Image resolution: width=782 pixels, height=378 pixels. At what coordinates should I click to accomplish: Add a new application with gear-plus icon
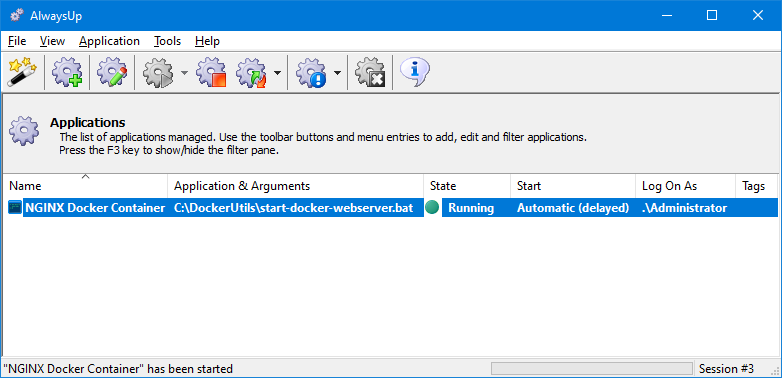click(67, 72)
